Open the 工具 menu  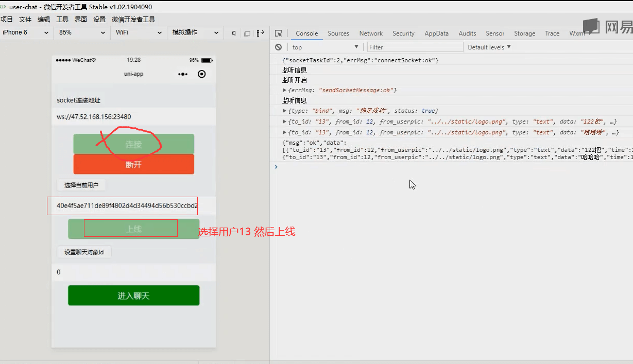(62, 20)
